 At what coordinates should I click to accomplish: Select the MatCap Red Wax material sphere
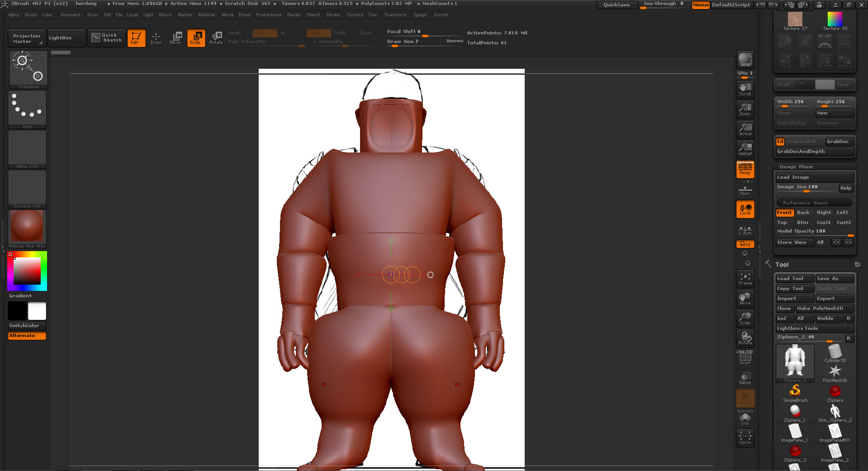point(26,225)
